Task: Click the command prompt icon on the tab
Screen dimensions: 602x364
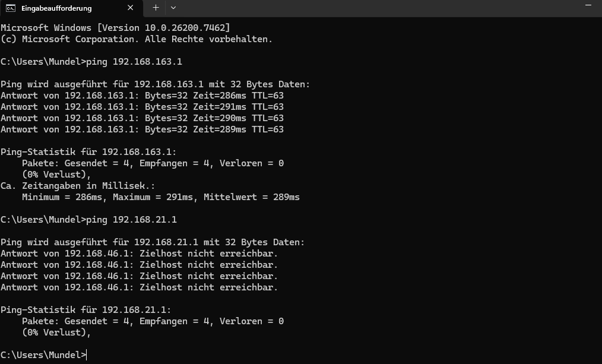Action: 11,8
